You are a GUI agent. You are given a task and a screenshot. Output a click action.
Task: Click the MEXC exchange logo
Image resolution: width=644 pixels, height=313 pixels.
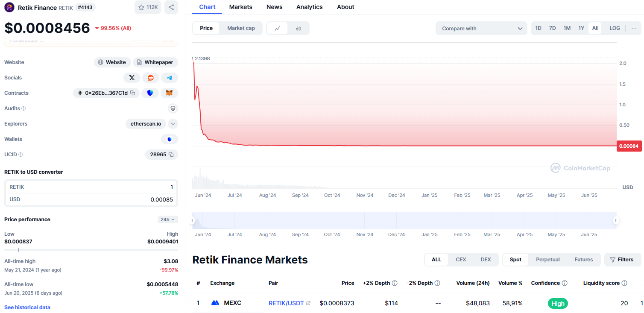click(215, 303)
